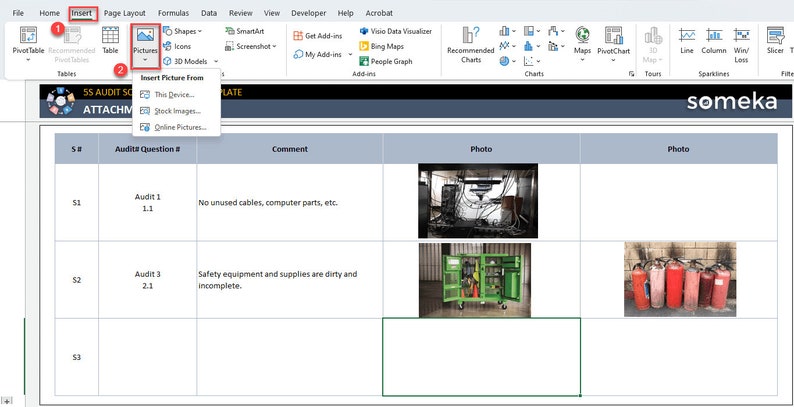Switch to the View tab
The height and width of the screenshot is (407, 794).
pyautogui.click(x=272, y=13)
